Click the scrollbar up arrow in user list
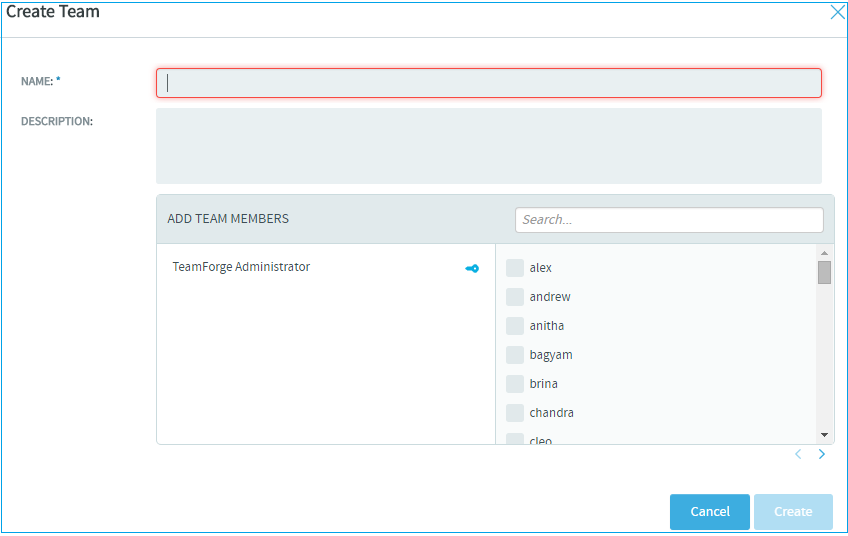The image size is (848, 536). (x=824, y=253)
